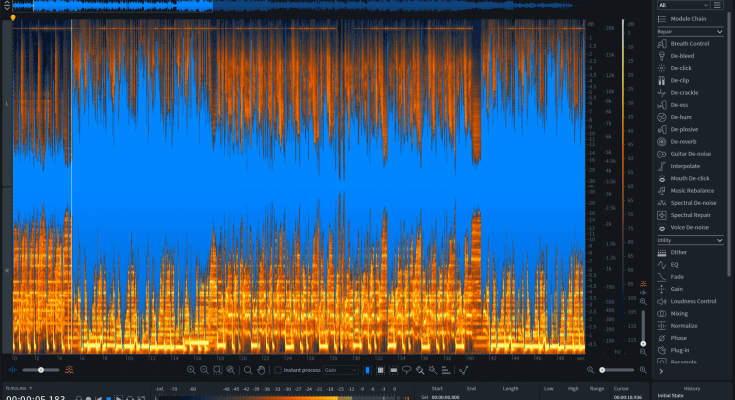Image resolution: width=735 pixels, height=400 pixels.
Task: Enable the Instant process checkbox
Action: 279,370
